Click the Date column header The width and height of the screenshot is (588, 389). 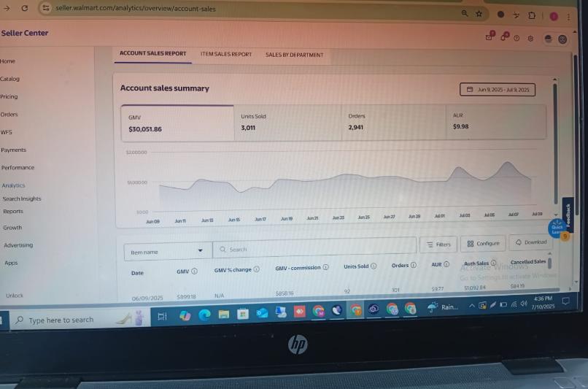(137, 273)
